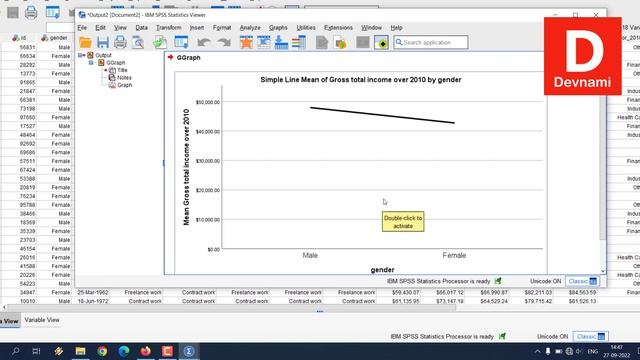Click the Female category label on x-axis
The width and height of the screenshot is (640, 360).
[x=454, y=256]
